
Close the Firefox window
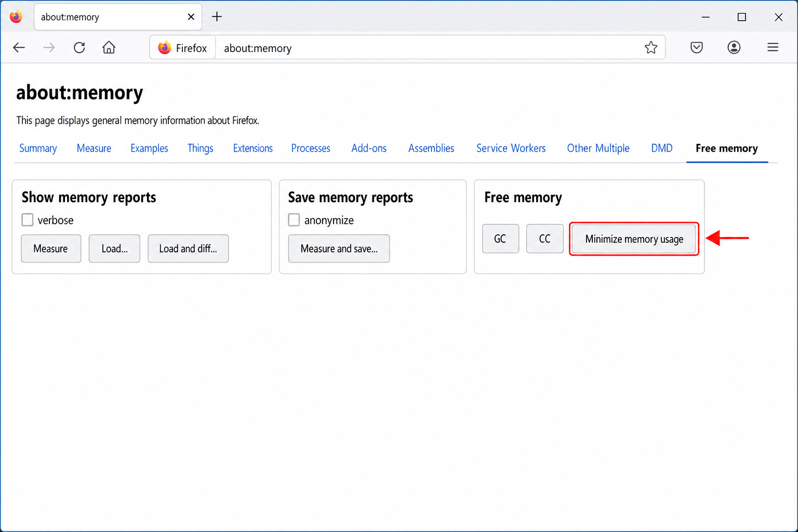click(778, 17)
